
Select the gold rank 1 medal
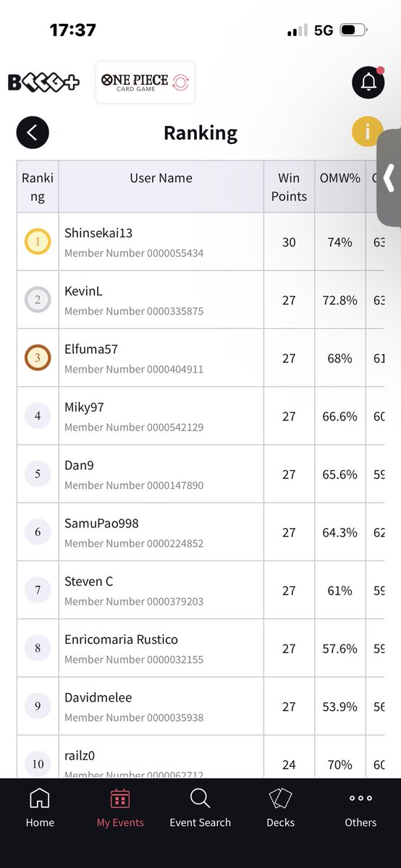click(x=38, y=242)
